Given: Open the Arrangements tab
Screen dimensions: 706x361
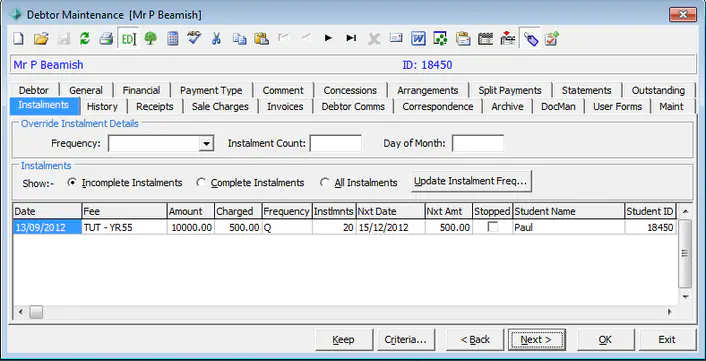Looking at the screenshot, I should (x=428, y=90).
